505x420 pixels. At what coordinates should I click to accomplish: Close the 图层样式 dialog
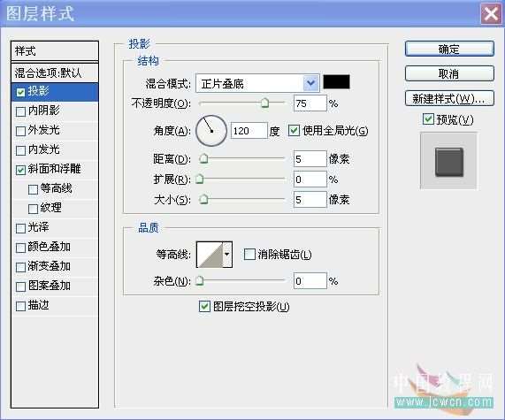point(491,14)
